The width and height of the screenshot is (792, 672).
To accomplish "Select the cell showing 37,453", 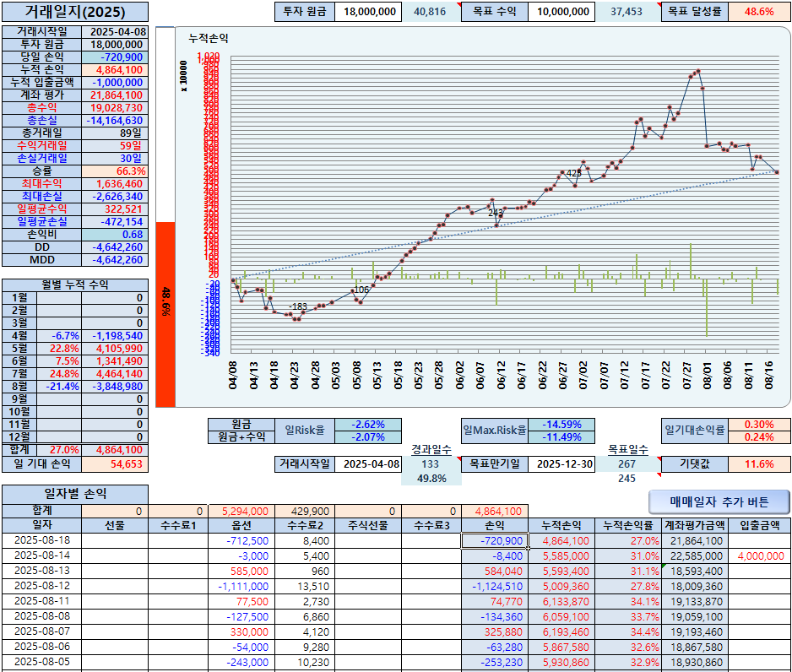I will pyautogui.click(x=627, y=12).
